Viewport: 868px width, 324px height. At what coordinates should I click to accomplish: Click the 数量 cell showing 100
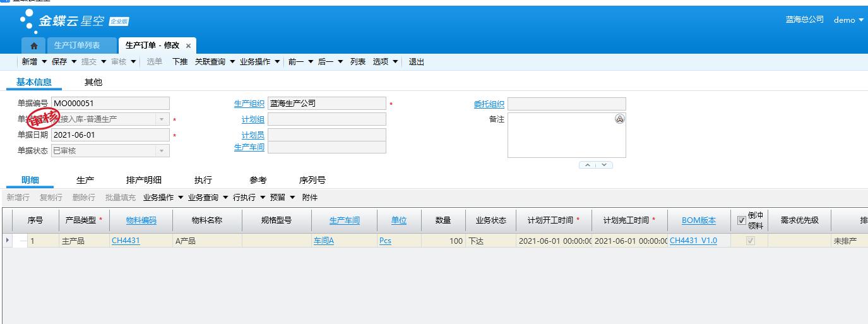444,241
